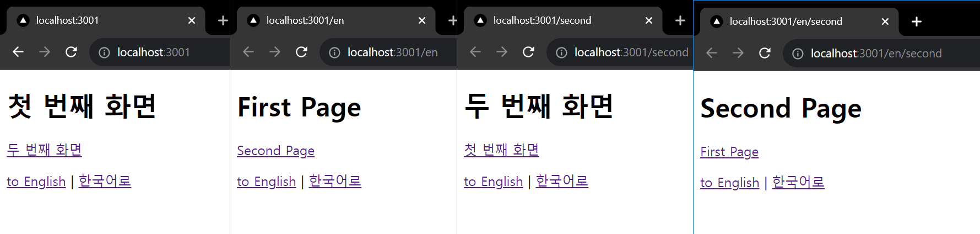
Task: Reload the localhost:3001/en page
Action: 301,52
